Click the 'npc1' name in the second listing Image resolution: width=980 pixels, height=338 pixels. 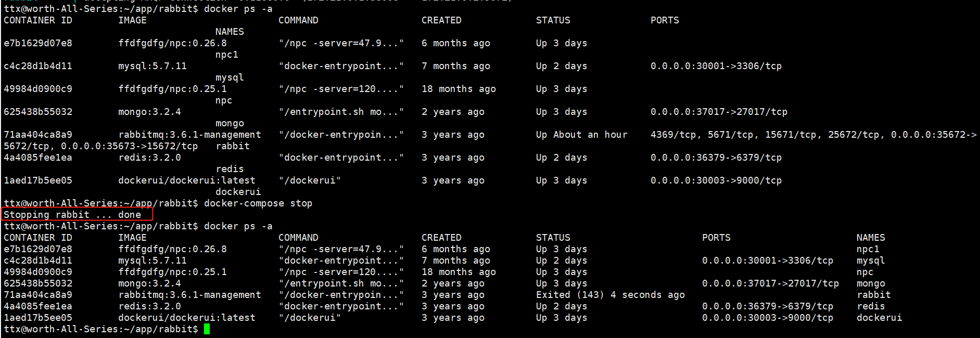[868, 249]
